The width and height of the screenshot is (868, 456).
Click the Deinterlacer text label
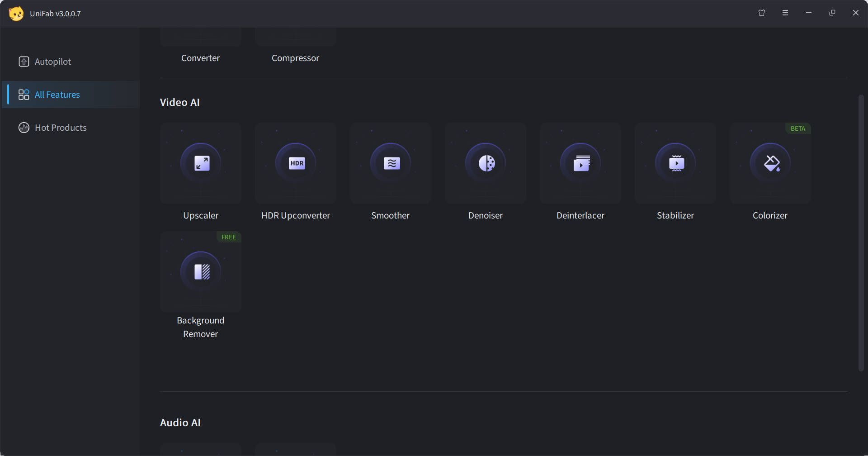pyautogui.click(x=580, y=215)
